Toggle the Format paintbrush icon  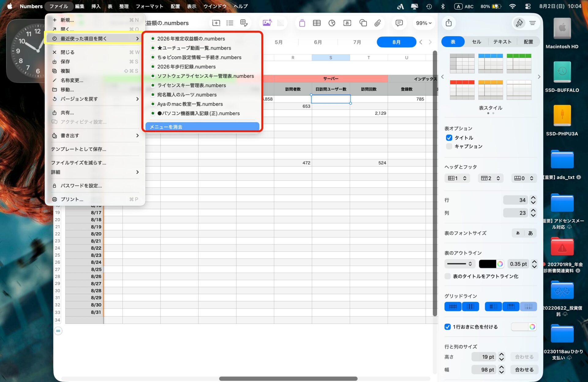pos(519,23)
